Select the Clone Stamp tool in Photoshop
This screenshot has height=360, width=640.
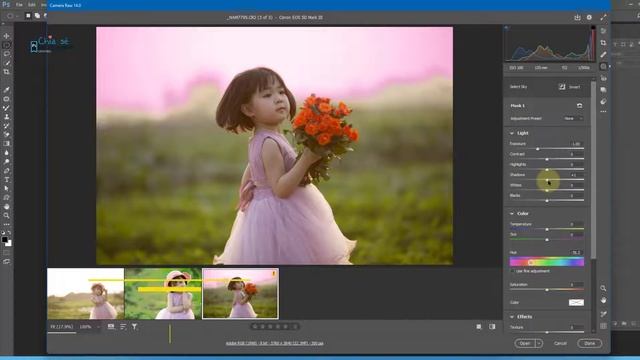click(7, 117)
